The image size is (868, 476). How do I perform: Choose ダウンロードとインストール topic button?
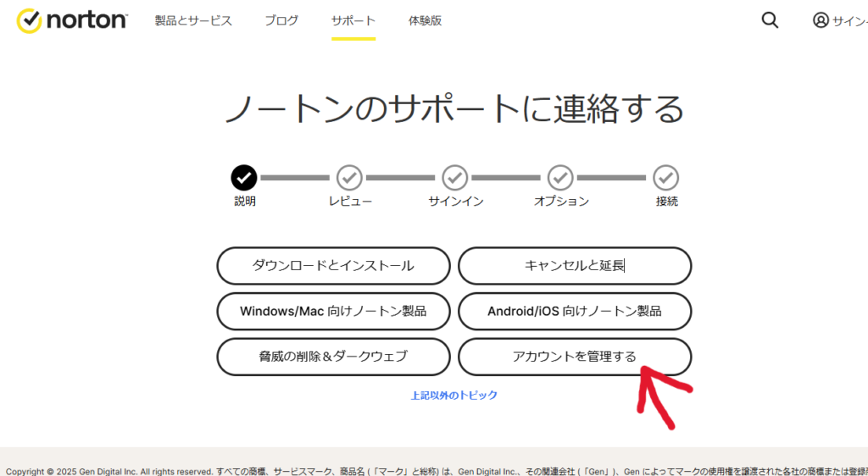point(333,266)
